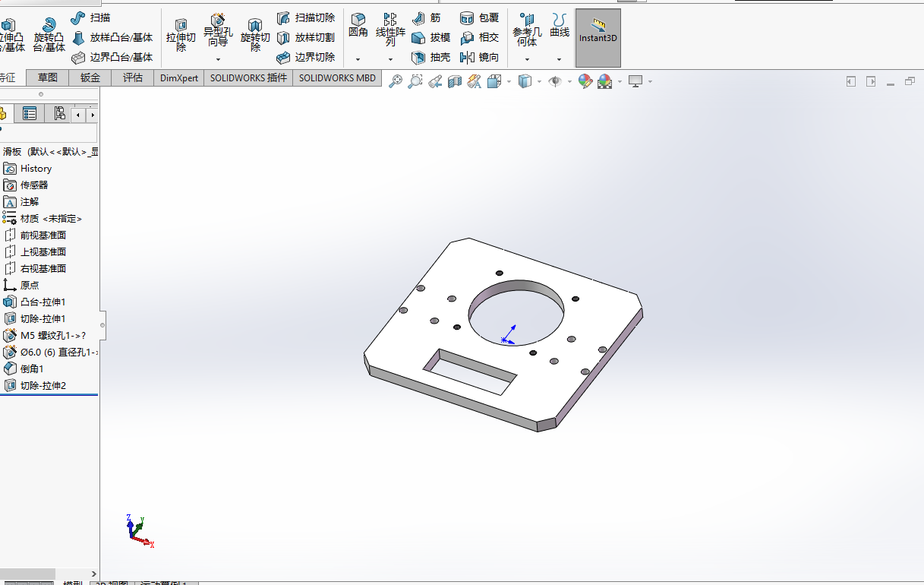Open dropdown under 参考几何体
This screenshot has width=924, height=585.
click(527, 59)
